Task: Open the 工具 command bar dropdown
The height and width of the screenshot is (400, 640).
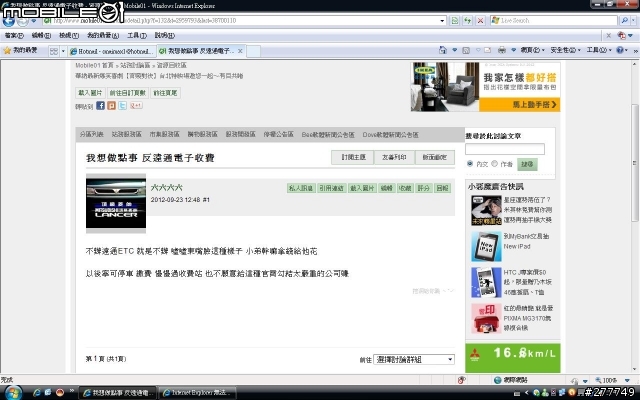Action: pos(599,50)
